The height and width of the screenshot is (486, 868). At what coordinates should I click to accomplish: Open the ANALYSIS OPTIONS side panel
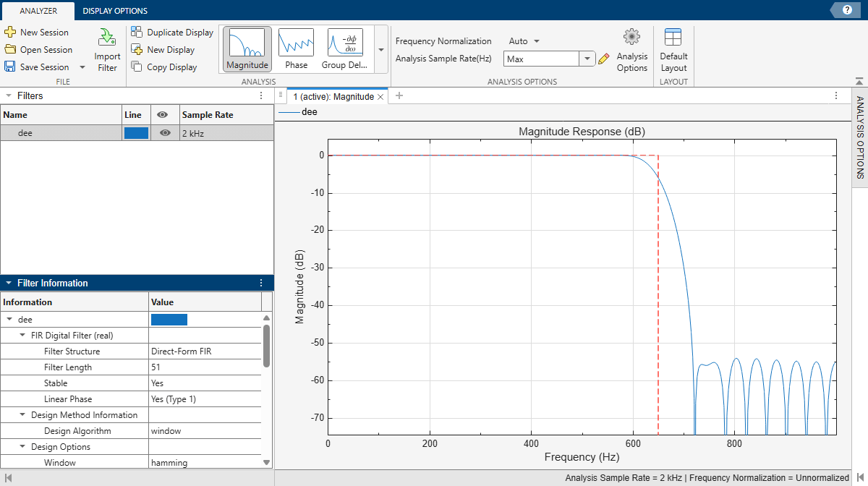point(860,137)
